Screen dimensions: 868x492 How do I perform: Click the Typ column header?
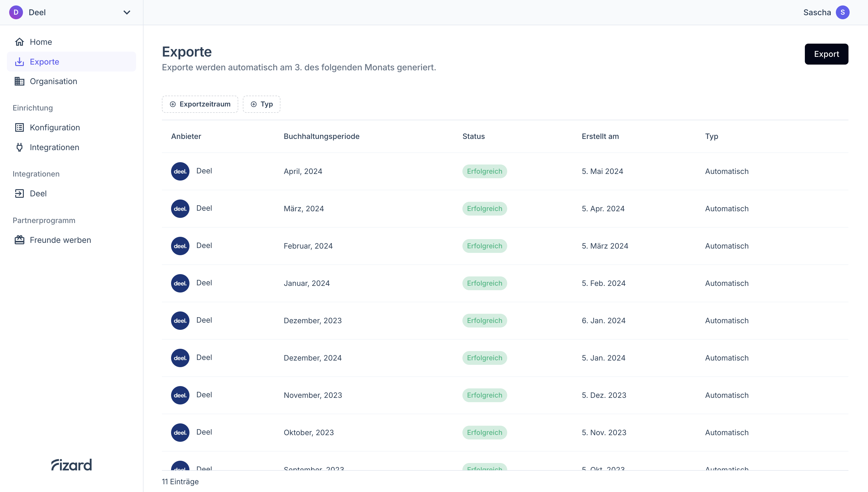[711, 137]
